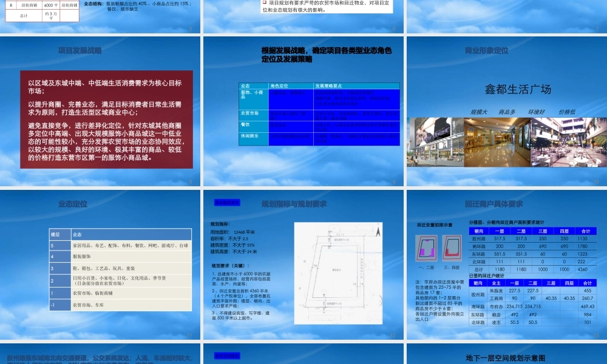Click the 日用小百货、小家电 floor 2 cell
607x364 pixels.
(x=131, y=280)
